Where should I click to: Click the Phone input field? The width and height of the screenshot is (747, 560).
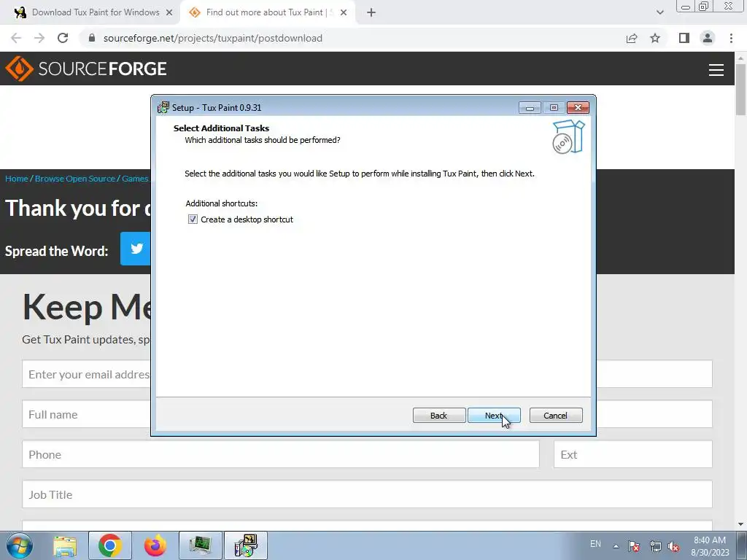281,454
